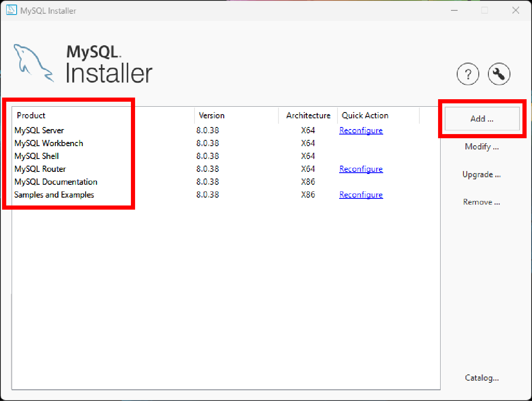Click Remove to uninstall a product
532x401 pixels.
482,202
